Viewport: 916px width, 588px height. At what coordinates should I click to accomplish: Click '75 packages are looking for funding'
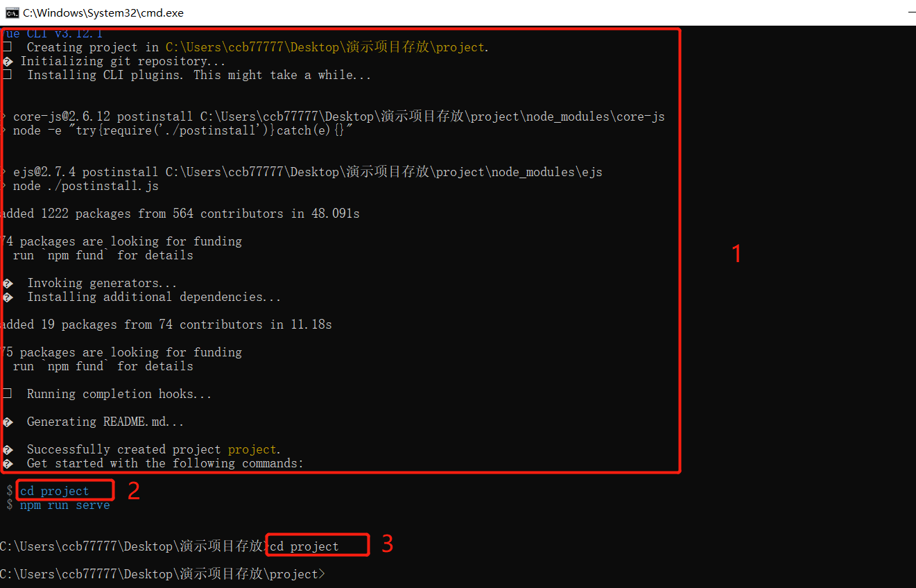(x=121, y=352)
